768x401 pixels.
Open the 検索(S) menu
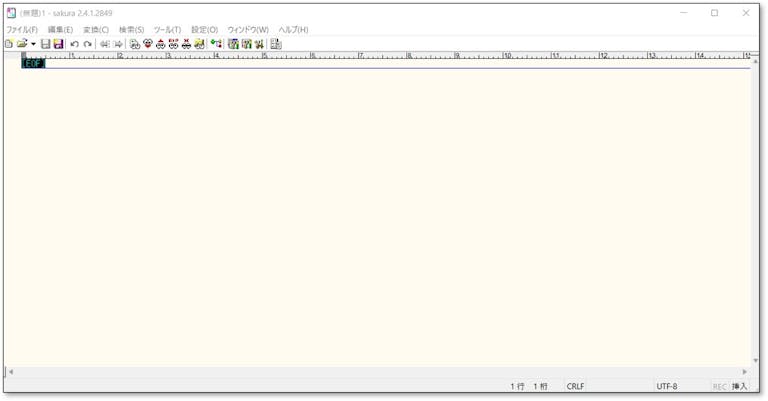pyautogui.click(x=131, y=30)
